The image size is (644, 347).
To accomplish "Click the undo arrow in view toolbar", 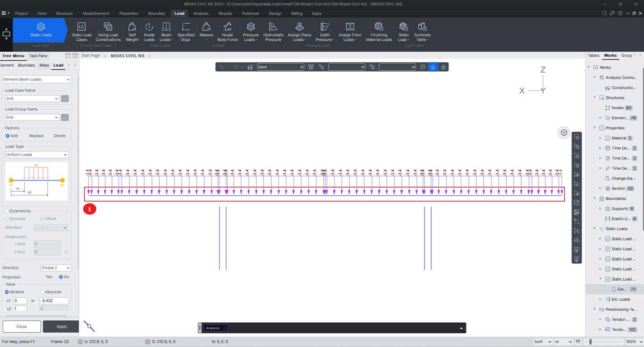I will [x=221, y=67].
